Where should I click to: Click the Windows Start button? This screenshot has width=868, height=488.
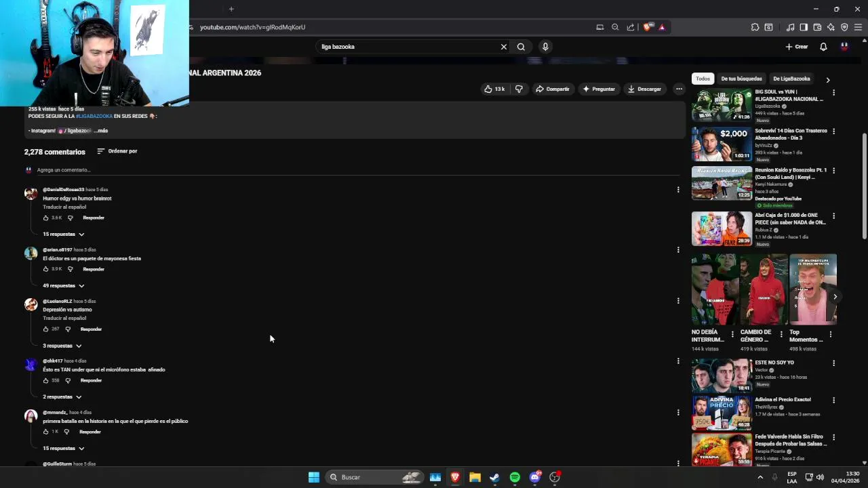(314, 477)
